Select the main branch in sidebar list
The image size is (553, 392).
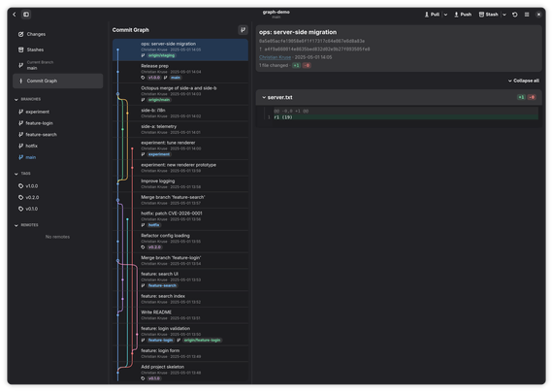coord(58,157)
